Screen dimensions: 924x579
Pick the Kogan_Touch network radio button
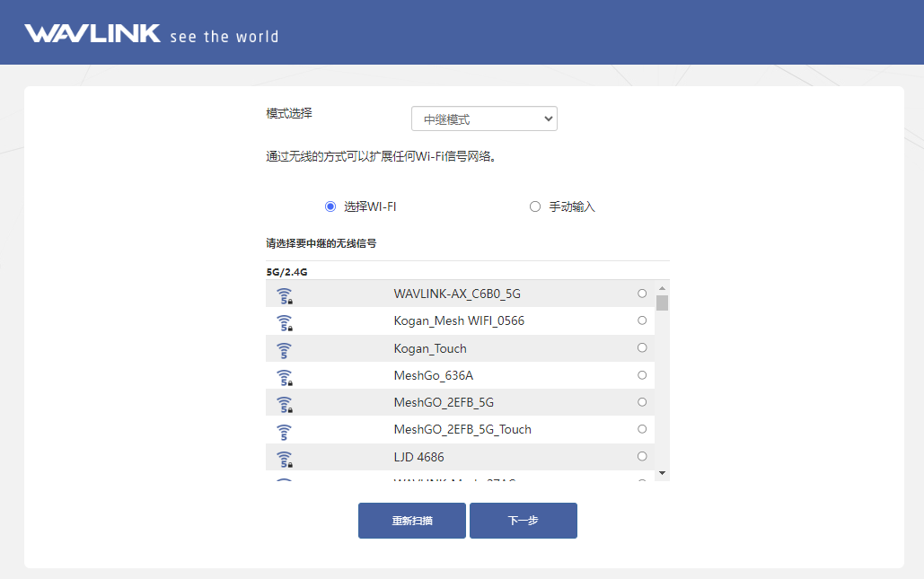click(642, 347)
